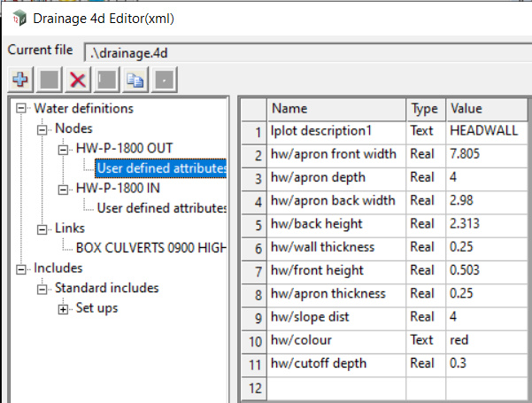Collapse the Nodes tree branch

coord(42,129)
